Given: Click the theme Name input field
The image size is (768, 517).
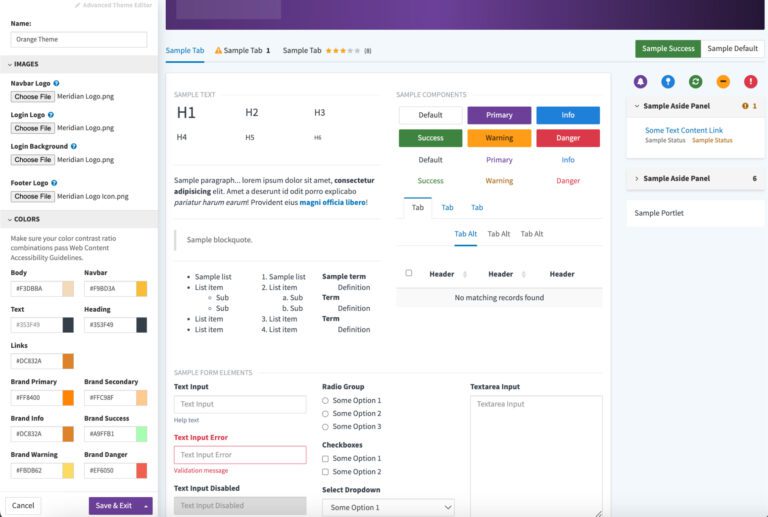Looking at the screenshot, I should (x=79, y=40).
